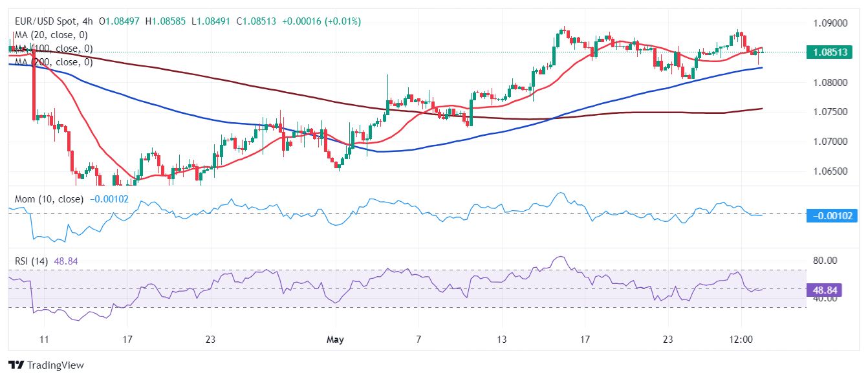Click the 40.00 RSI scale label
Screen dimensions: 868x379
point(825,298)
